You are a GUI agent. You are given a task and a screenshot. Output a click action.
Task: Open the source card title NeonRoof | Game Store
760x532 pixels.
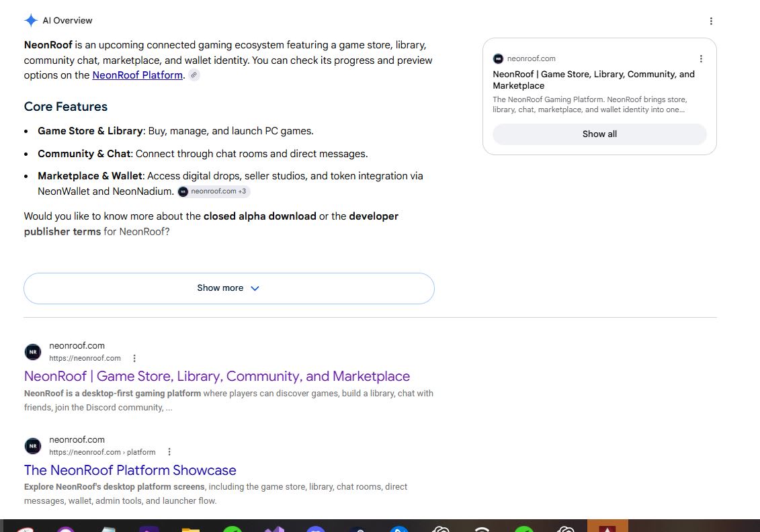pos(594,80)
